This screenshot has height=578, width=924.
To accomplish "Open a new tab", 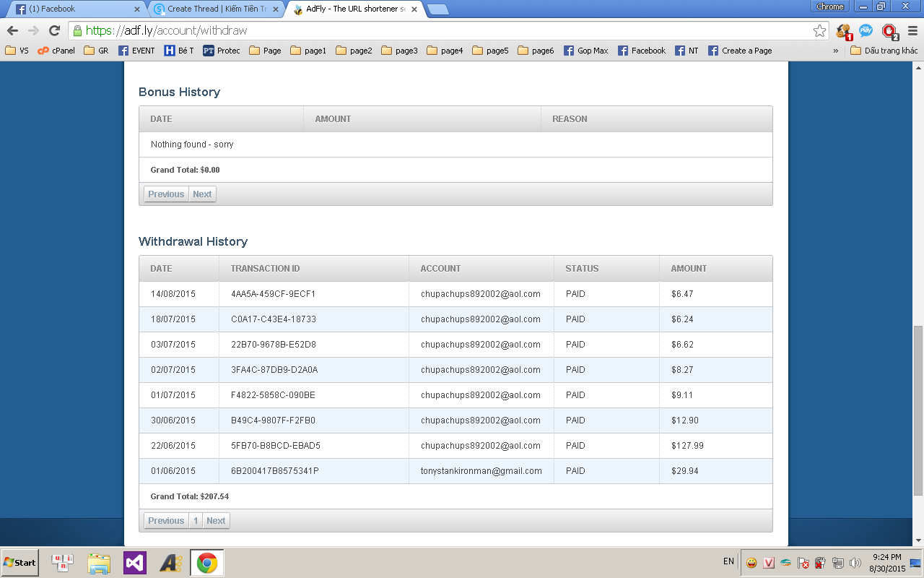I will (437, 9).
